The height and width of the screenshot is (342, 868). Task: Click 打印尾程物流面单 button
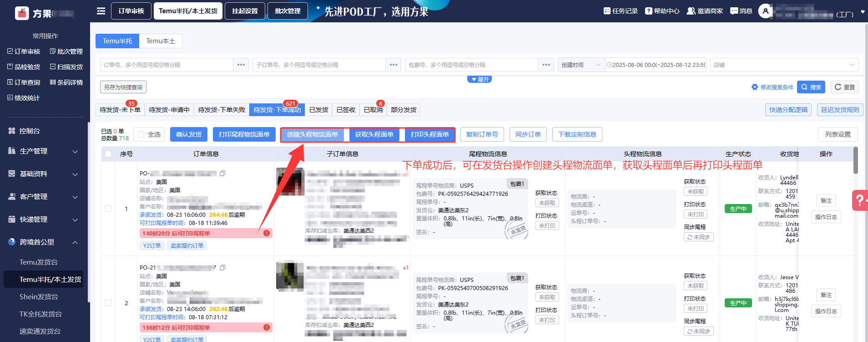(244, 134)
